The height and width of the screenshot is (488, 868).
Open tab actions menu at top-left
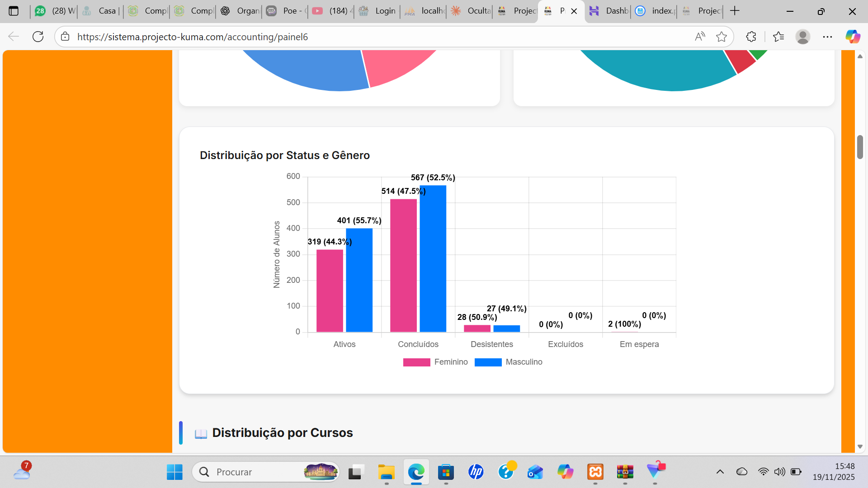(x=14, y=11)
